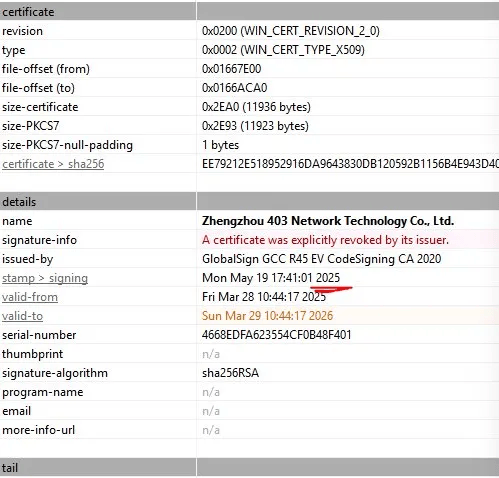Select the 'revision' row label
This screenshot has height=478, width=499.
coord(22,31)
